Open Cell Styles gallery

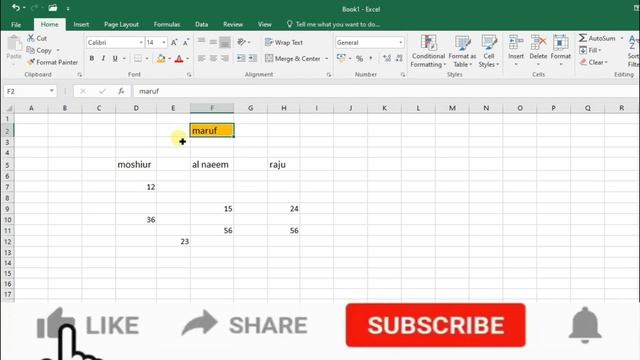click(x=489, y=51)
